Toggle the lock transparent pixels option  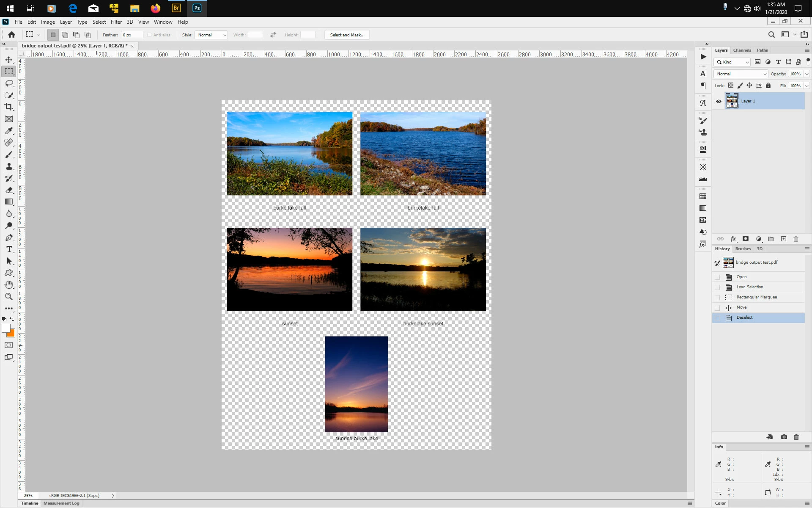pyautogui.click(x=731, y=86)
